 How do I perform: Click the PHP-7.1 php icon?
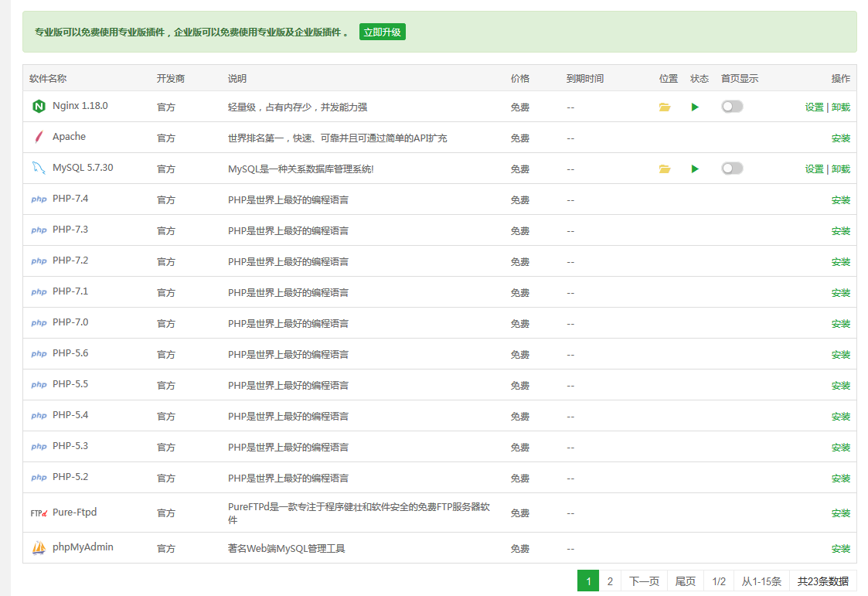pos(39,292)
